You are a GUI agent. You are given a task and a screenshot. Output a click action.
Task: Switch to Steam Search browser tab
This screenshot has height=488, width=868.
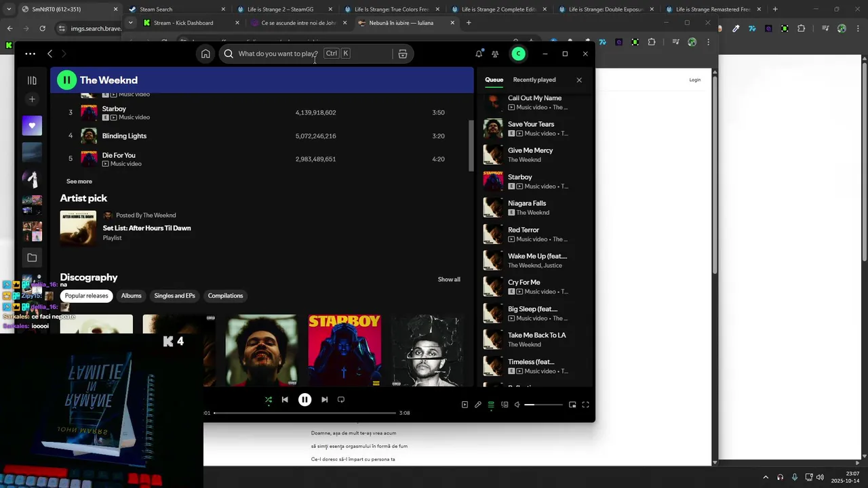(x=176, y=9)
